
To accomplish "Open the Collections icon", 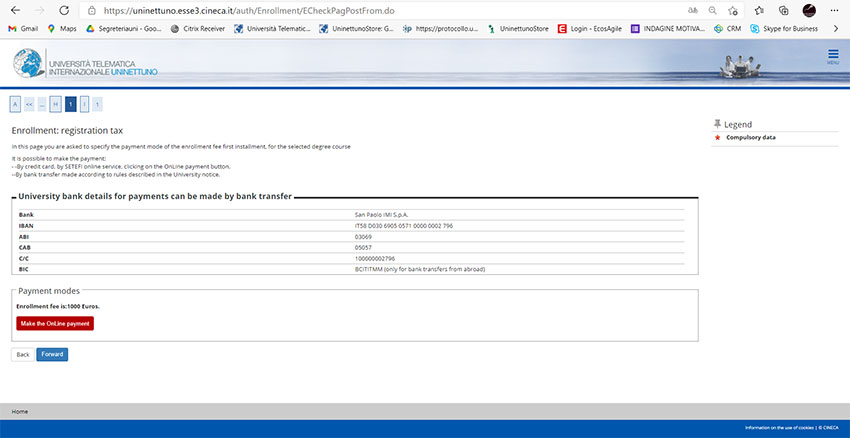I will (x=785, y=10).
